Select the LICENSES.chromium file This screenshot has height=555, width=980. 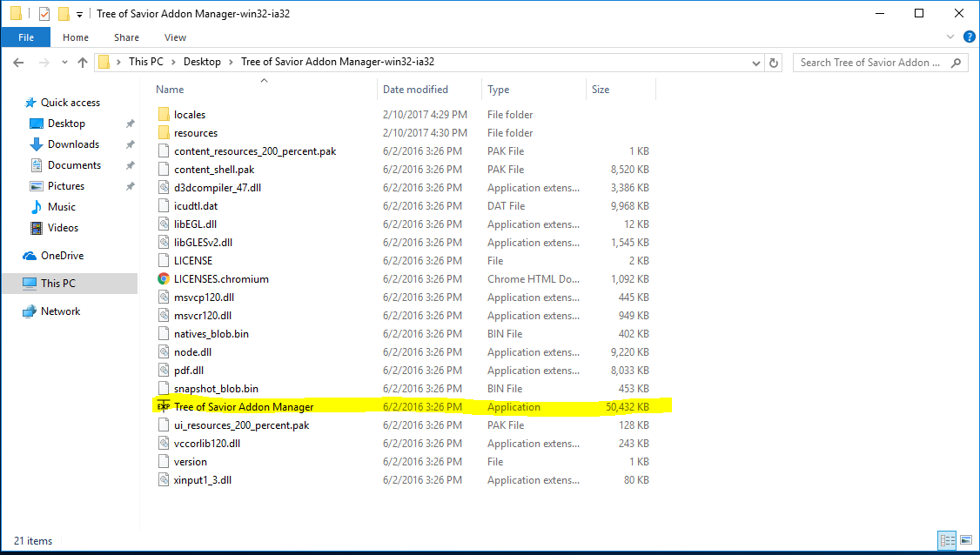tap(221, 279)
